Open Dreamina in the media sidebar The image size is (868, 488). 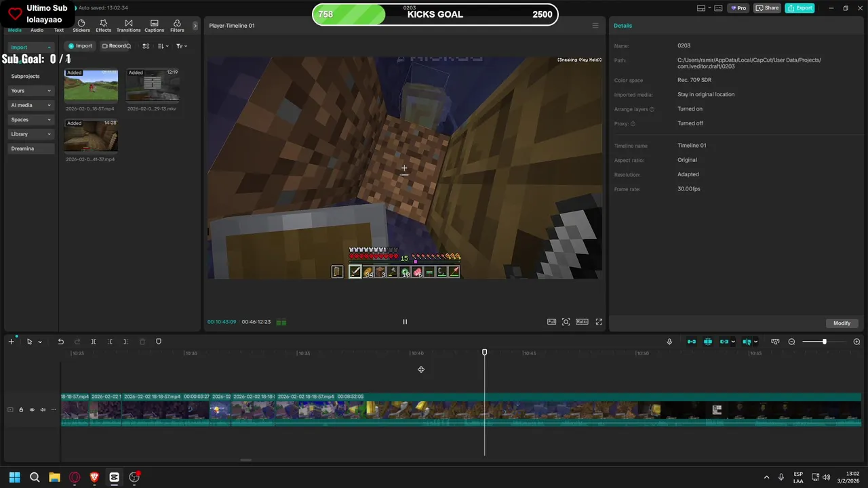click(31, 148)
